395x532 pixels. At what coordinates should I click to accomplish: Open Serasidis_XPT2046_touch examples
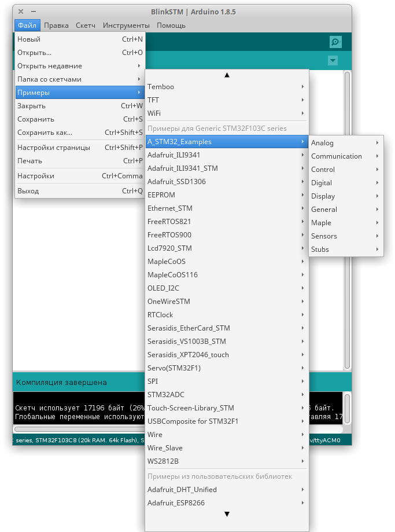(227, 354)
